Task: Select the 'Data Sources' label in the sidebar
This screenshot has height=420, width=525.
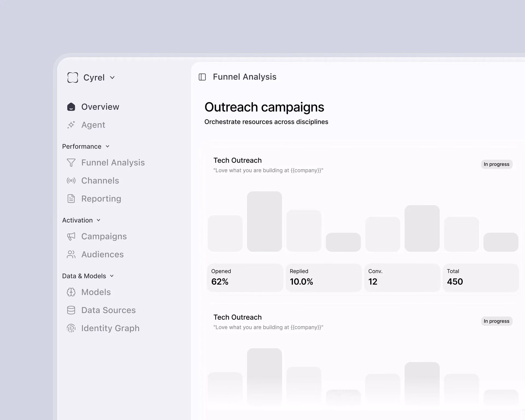Action: pos(109,310)
